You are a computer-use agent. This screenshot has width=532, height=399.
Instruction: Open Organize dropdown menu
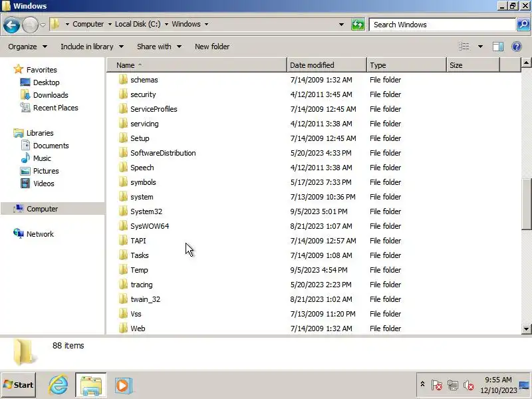(27, 47)
